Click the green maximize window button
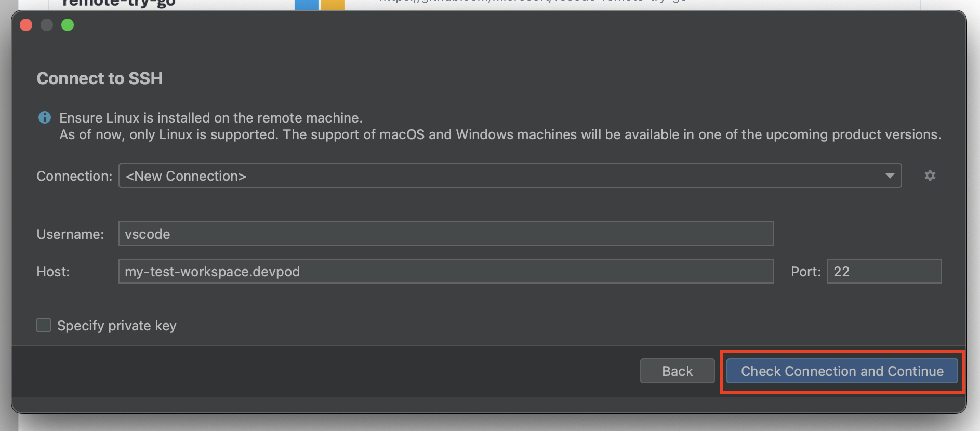Viewport: 980px width, 431px height. coord(68,25)
